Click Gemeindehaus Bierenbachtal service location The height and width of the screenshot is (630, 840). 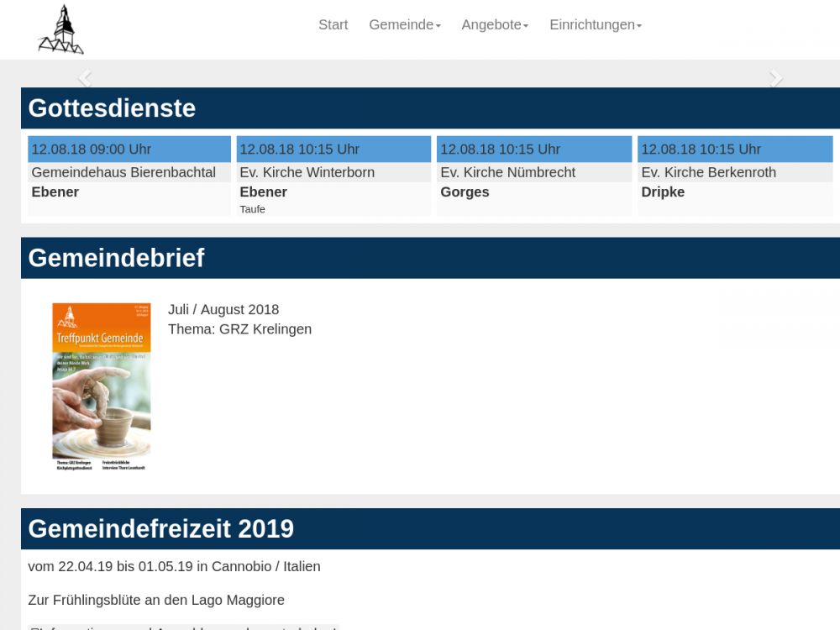123,172
